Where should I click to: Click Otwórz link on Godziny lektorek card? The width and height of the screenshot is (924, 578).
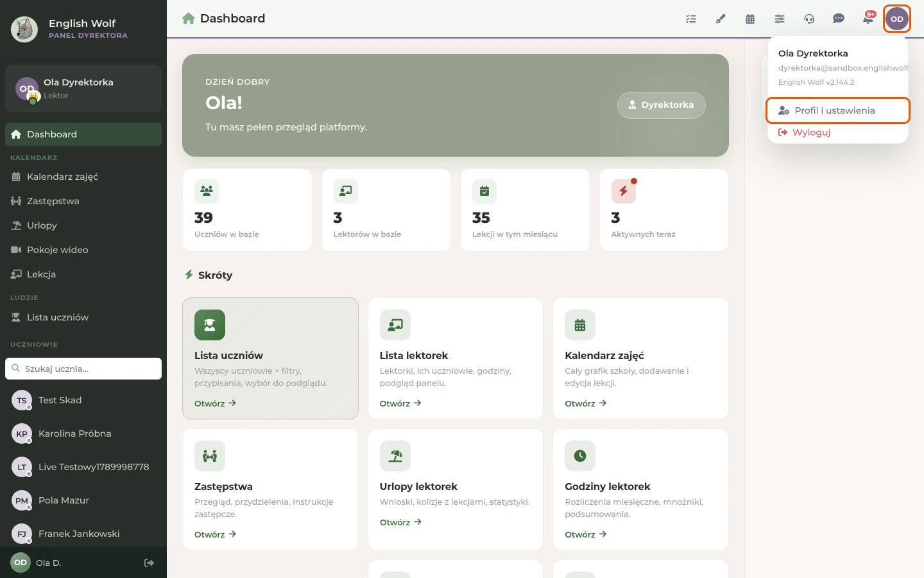(x=585, y=534)
